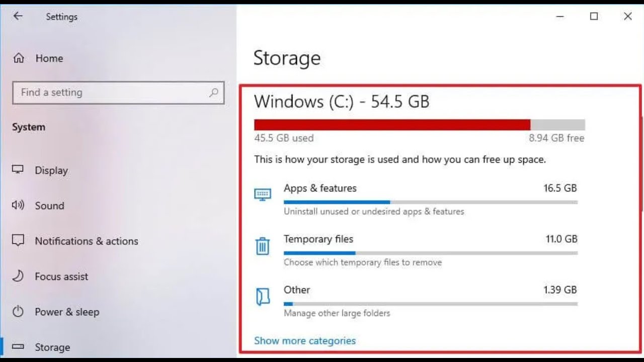This screenshot has width=644, height=362.
Task: Go to Display settings
Action: 51,170
